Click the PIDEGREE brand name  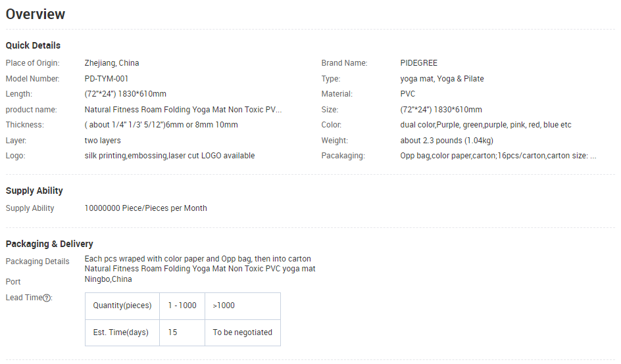418,63
